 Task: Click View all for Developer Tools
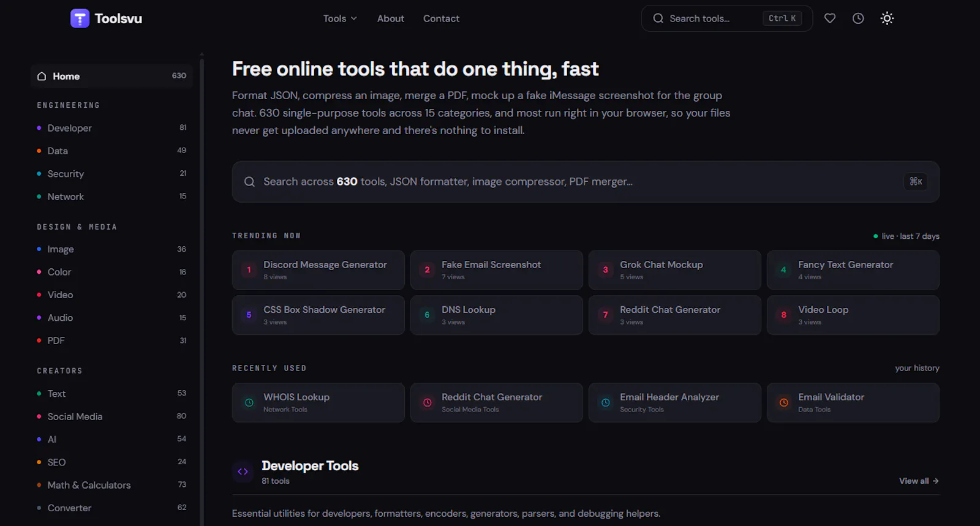(919, 481)
